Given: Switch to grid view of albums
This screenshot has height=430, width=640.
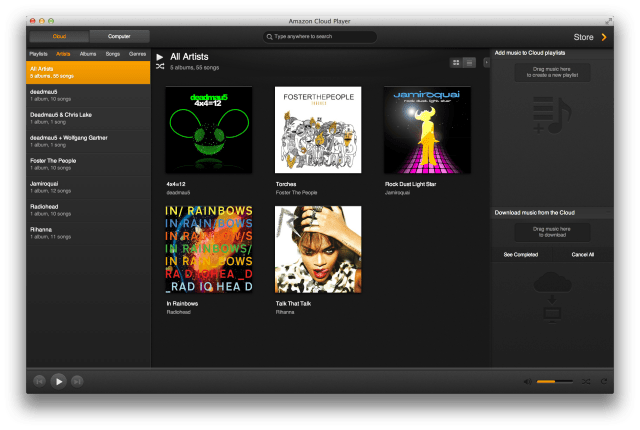Looking at the screenshot, I should (456, 62).
